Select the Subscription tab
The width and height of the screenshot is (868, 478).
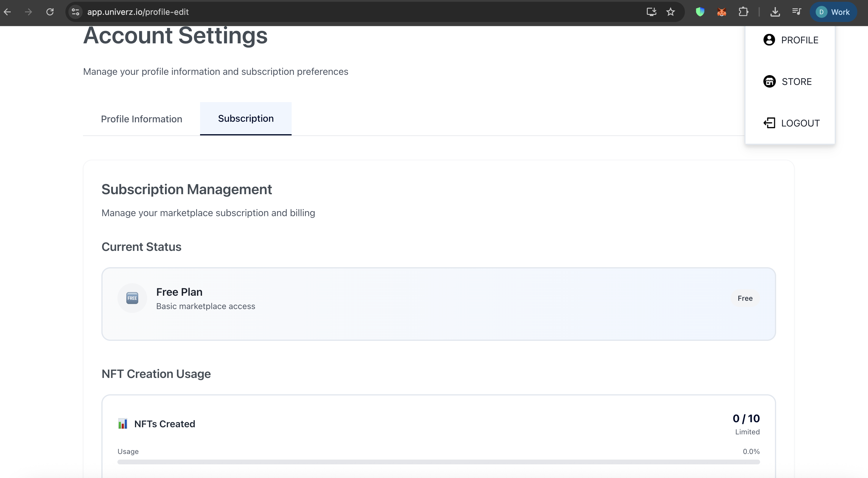246,118
